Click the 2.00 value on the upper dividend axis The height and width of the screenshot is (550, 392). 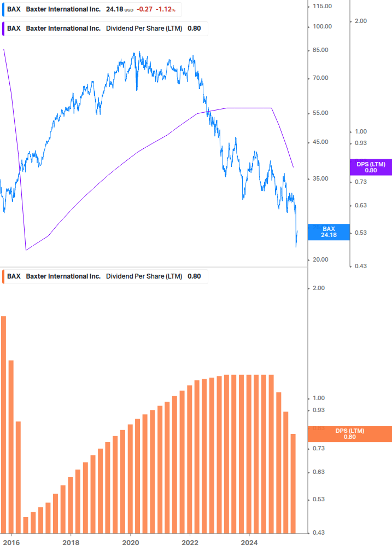[361, 21]
